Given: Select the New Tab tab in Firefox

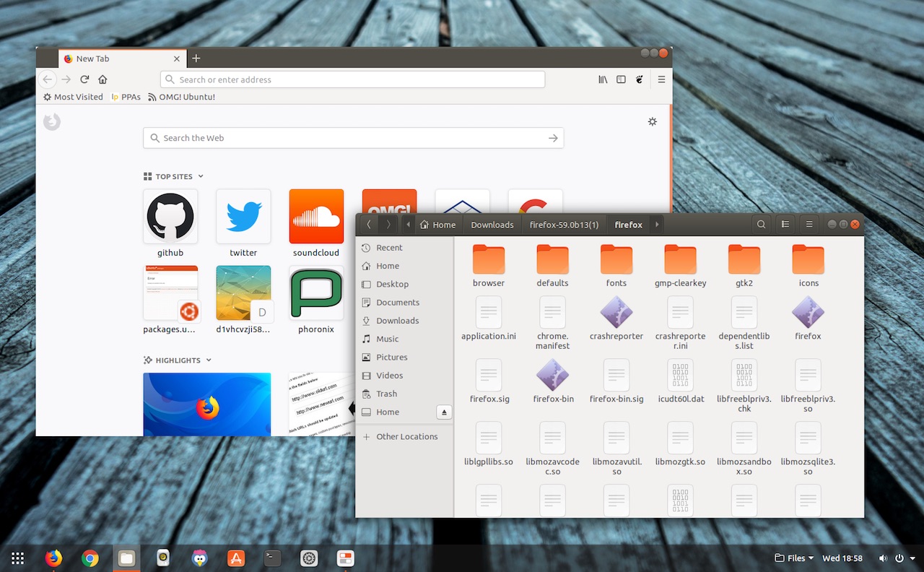Looking at the screenshot, I should point(121,58).
